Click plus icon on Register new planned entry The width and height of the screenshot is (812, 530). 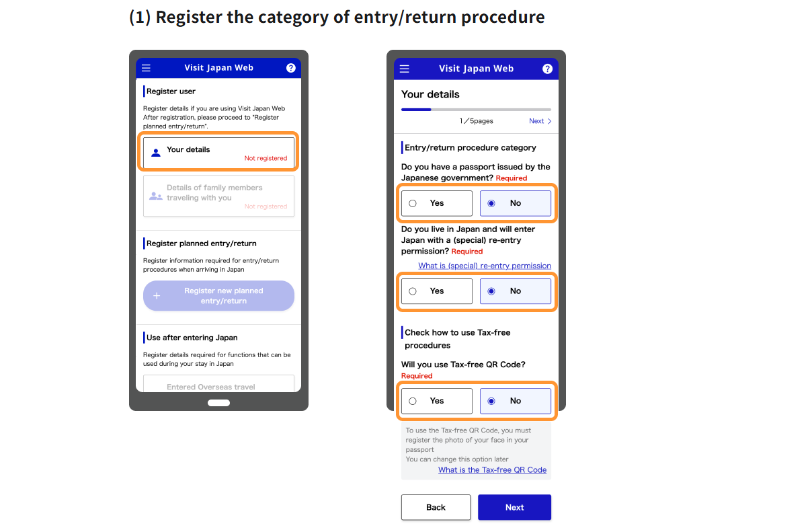[x=157, y=296]
